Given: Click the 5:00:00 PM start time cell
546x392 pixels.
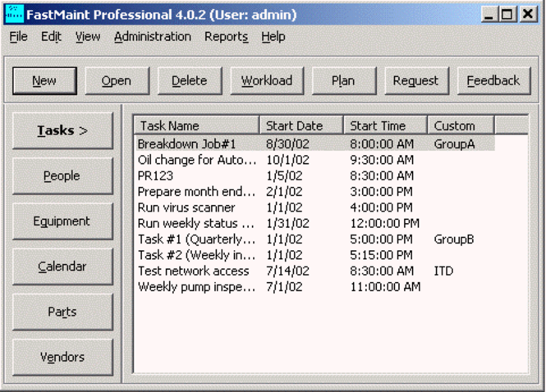Looking at the screenshot, I should click(x=381, y=239).
